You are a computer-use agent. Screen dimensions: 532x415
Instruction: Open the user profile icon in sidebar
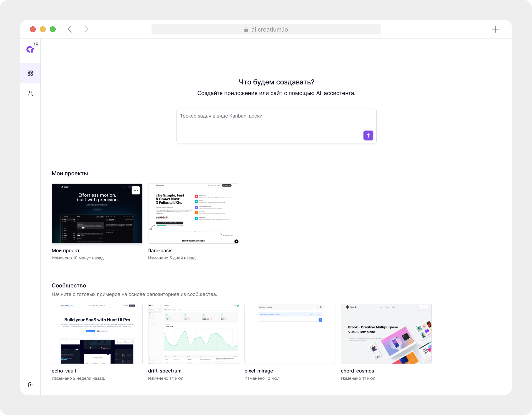click(x=30, y=94)
